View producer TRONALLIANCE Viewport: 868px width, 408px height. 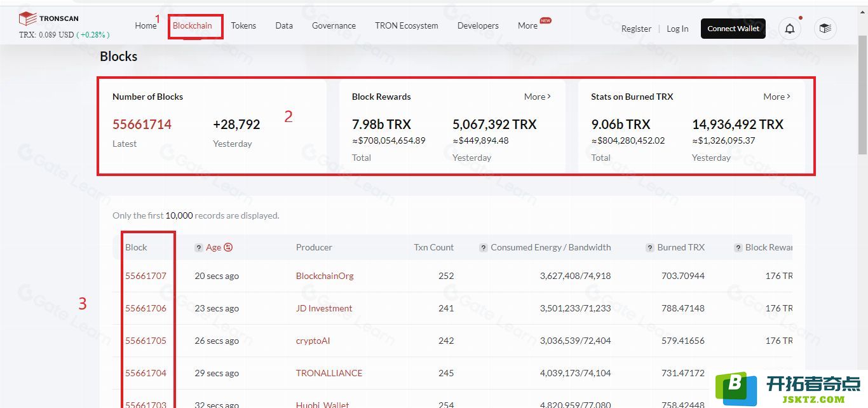coord(329,373)
